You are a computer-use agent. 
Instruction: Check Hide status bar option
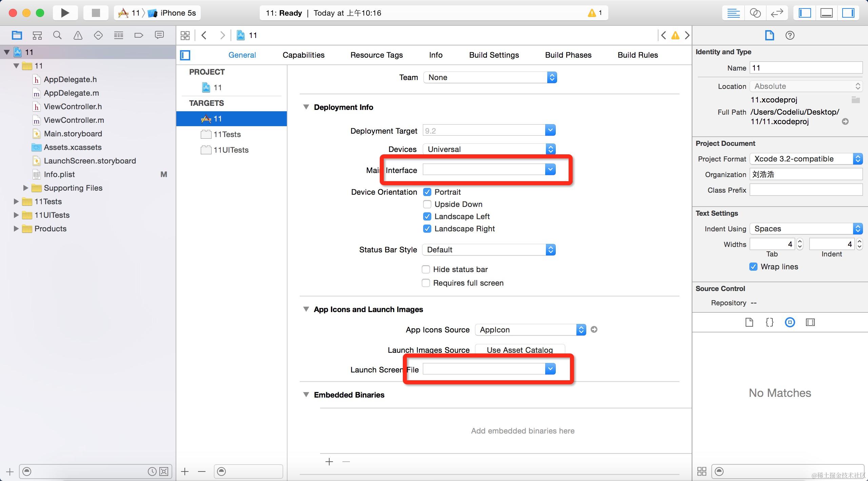coord(426,269)
